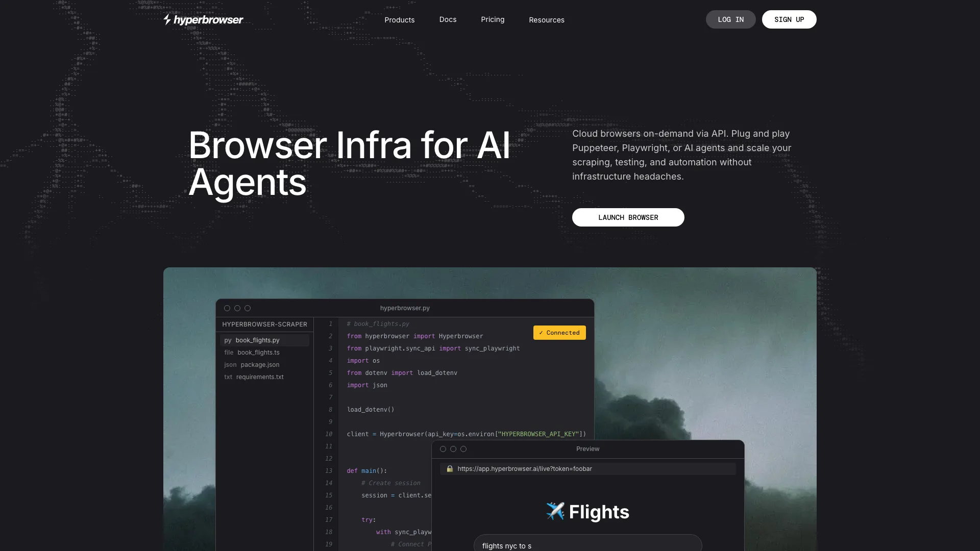Click the '# Create session' comment line
The height and width of the screenshot is (551, 980).
pyautogui.click(x=391, y=483)
